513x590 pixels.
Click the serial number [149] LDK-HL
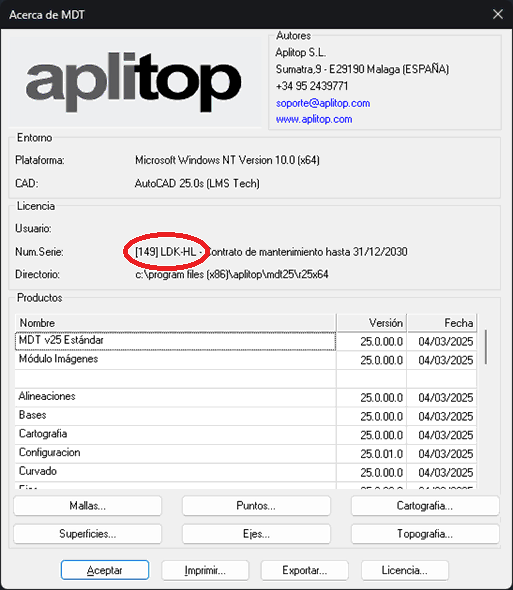(x=166, y=252)
